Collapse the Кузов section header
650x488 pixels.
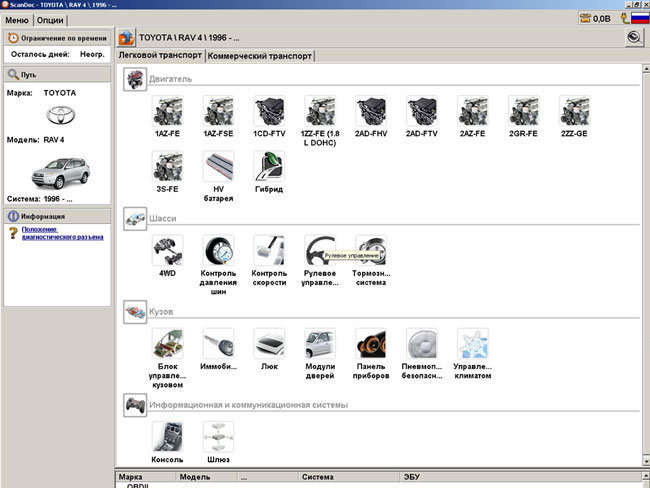click(x=135, y=312)
